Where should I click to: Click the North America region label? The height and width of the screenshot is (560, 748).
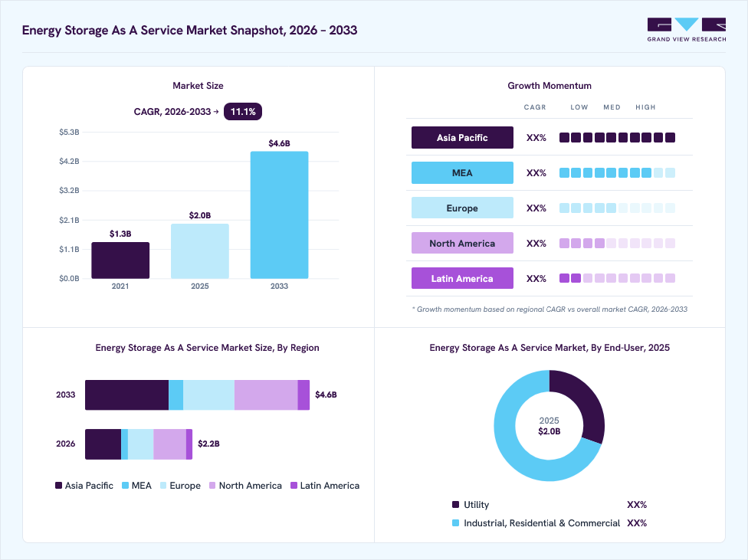[x=462, y=244]
